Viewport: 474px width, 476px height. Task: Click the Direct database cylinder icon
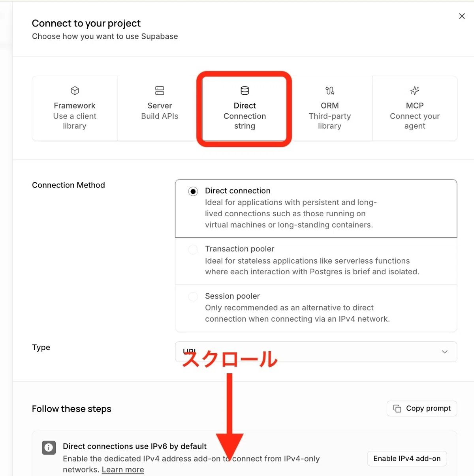(245, 91)
